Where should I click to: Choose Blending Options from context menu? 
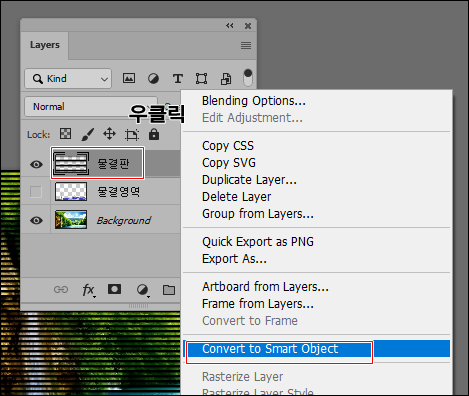click(254, 101)
